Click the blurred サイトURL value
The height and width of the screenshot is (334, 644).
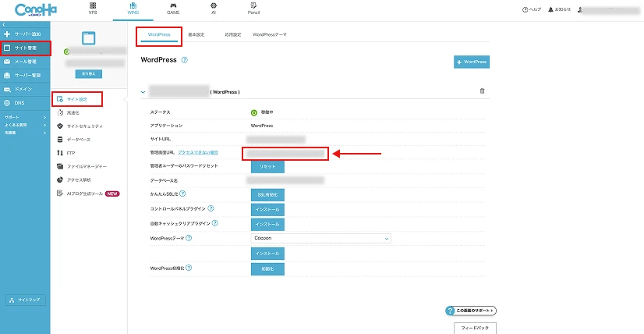tap(277, 140)
